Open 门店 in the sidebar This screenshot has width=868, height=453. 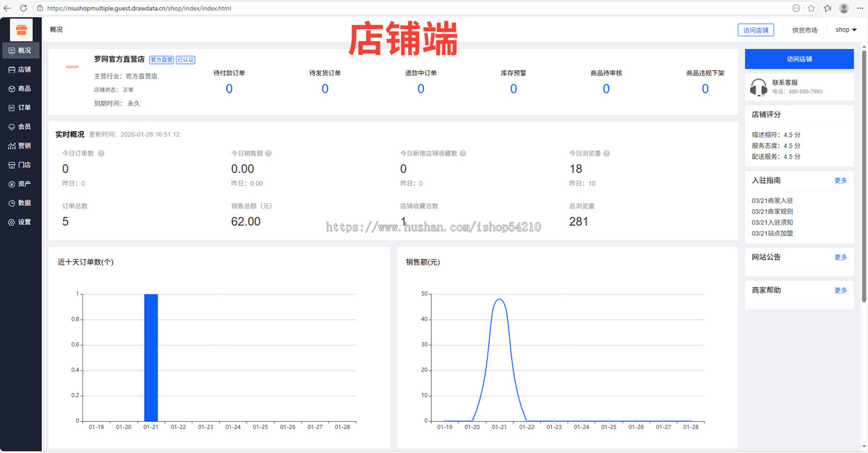tap(20, 165)
